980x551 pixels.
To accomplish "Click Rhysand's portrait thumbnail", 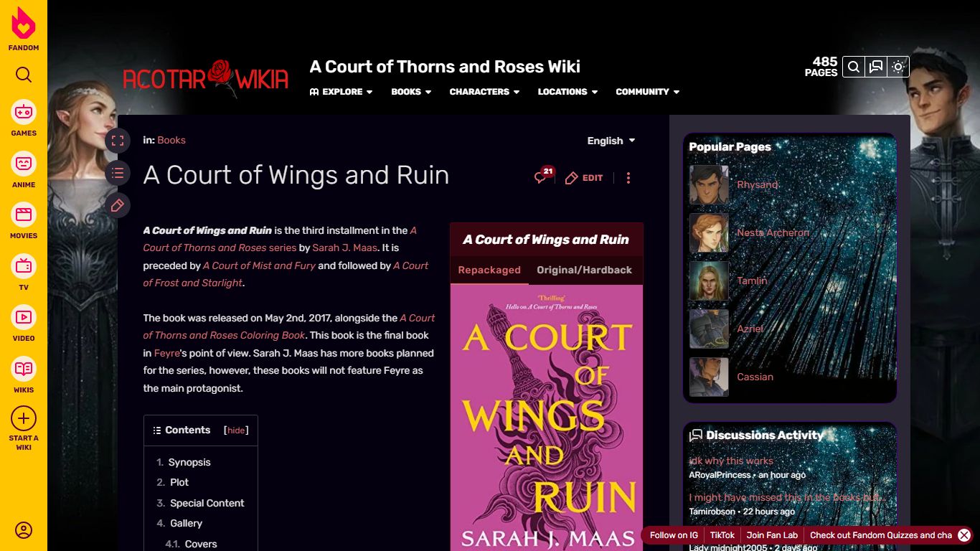I will [x=709, y=185].
